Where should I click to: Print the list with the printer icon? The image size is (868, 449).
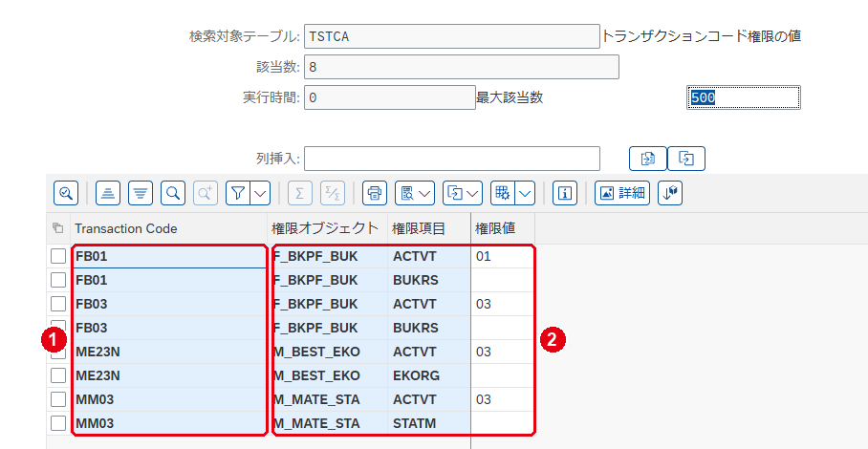tap(375, 193)
